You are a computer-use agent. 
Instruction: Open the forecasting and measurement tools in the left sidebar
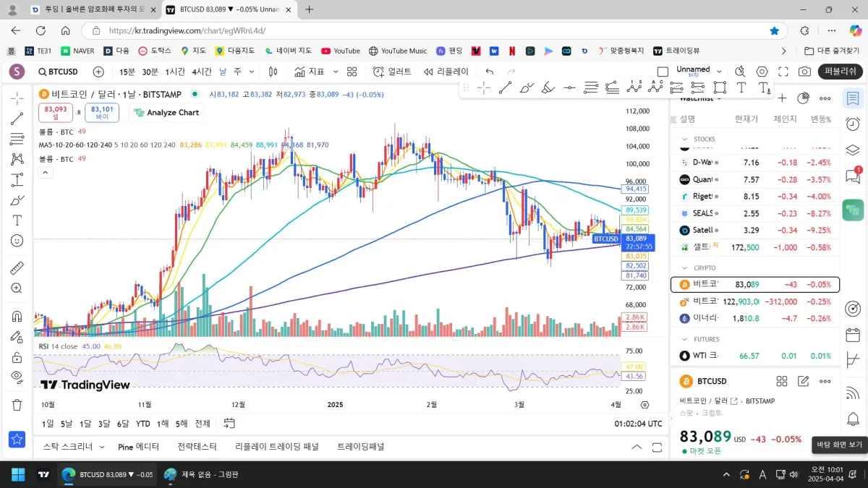17,180
